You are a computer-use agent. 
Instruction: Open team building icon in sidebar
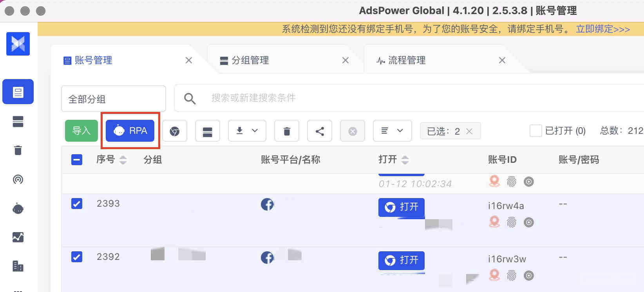click(x=18, y=266)
